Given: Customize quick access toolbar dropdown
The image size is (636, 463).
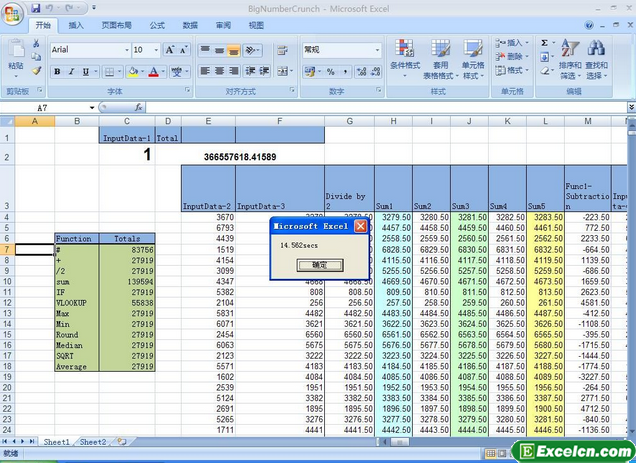Looking at the screenshot, I should pos(94,8).
